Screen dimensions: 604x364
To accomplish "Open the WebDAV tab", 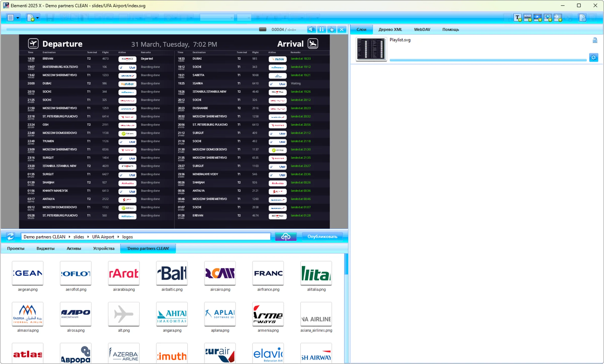I will click(x=422, y=29).
